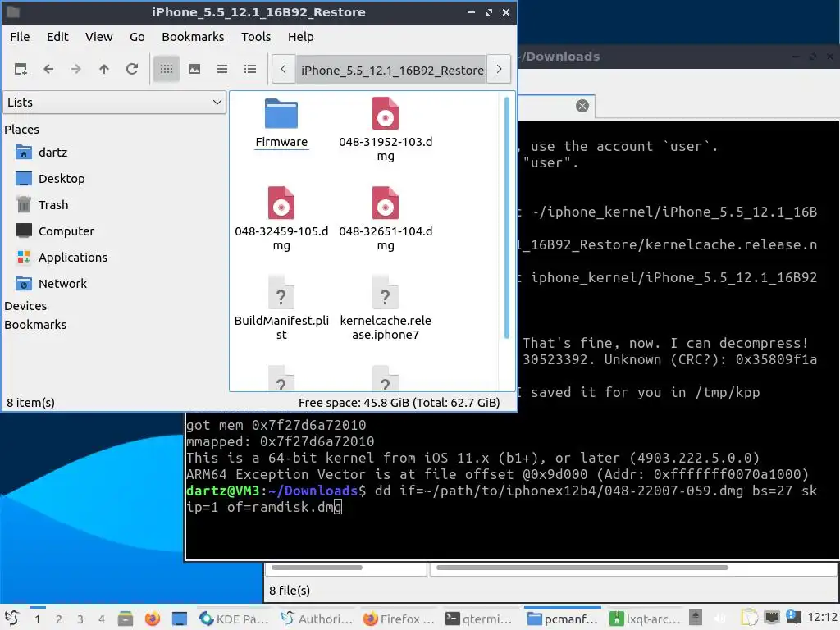Switch to qterminal taskbar entry
This screenshot has width=840, height=630.
click(x=479, y=619)
